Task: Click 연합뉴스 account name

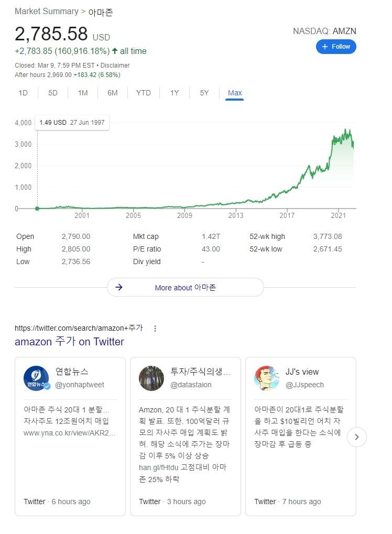Action: coord(72,372)
